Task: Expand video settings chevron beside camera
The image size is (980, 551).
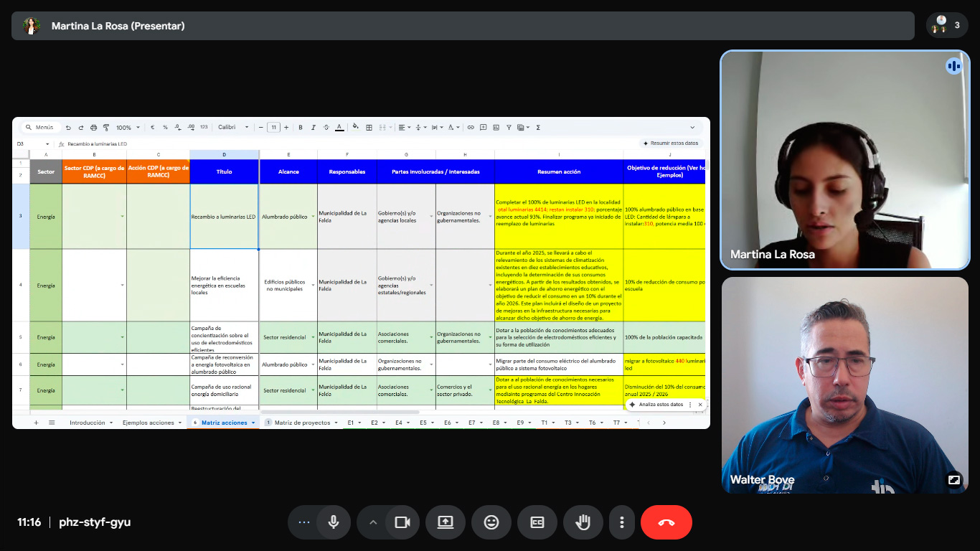Action: pyautogui.click(x=372, y=522)
